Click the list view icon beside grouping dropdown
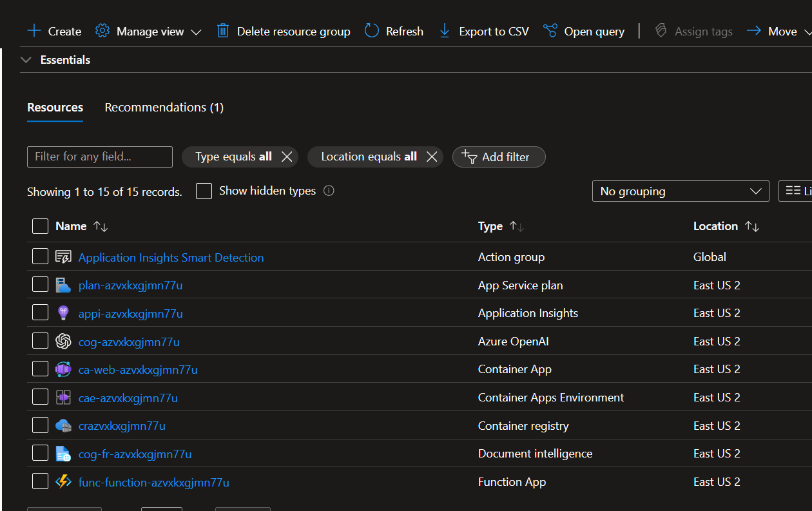 [x=793, y=191]
